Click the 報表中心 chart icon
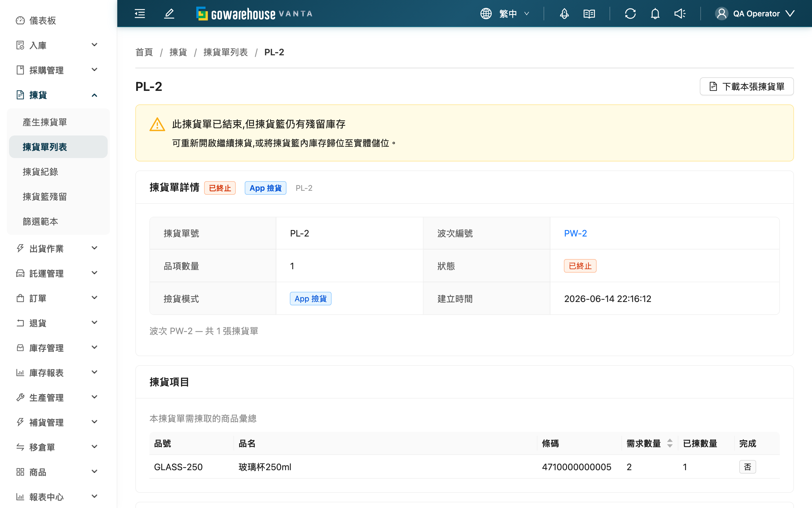Viewport: 812px width, 508px height. pyautogui.click(x=20, y=497)
